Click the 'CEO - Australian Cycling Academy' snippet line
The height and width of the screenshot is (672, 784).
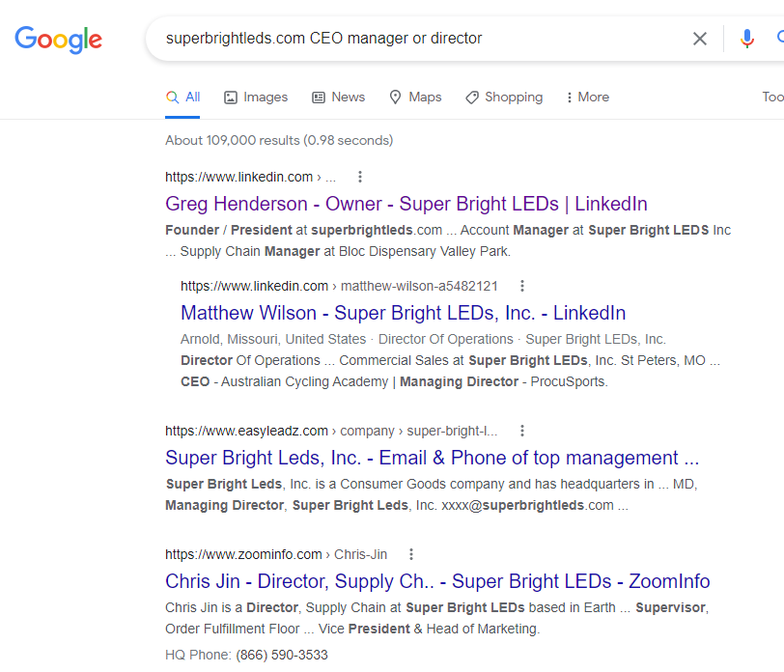[394, 382]
